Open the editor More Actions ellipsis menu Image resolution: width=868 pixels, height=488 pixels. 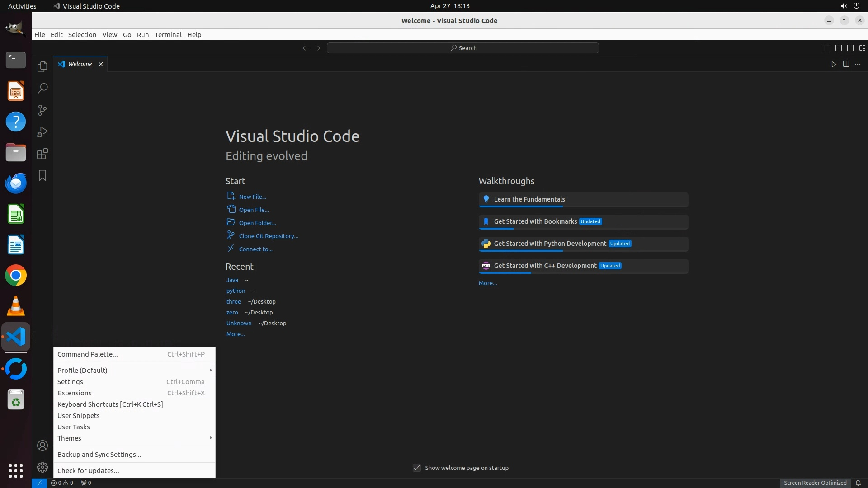pos(858,64)
